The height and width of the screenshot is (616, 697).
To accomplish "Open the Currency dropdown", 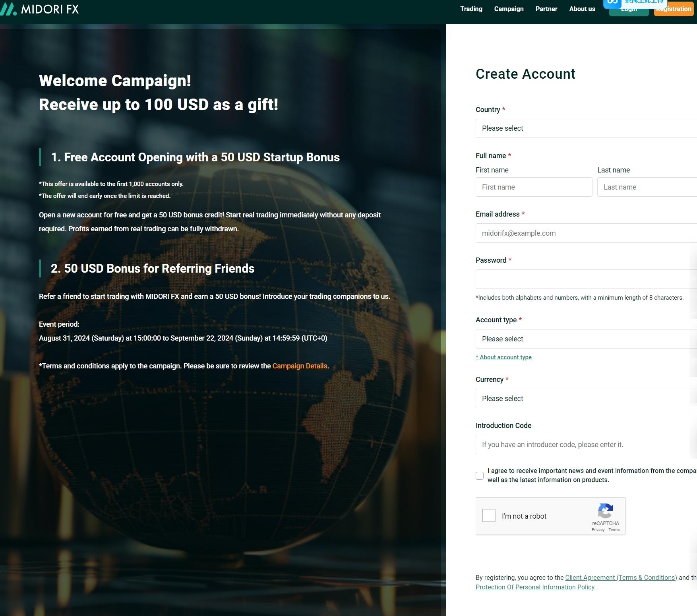I will pos(586,399).
